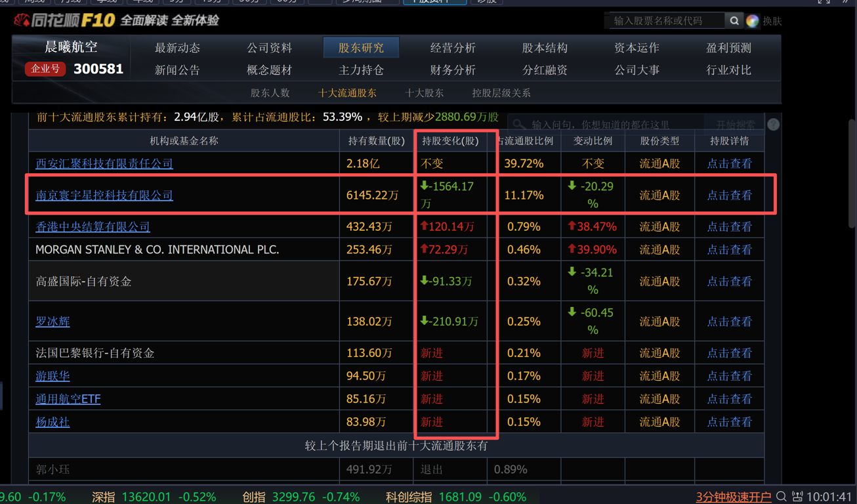Image resolution: width=857 pixels, height=504 pixels.
Task: Click 点击查看 in the 法国巴黎银行 row
Action: [x=729, y=353]
